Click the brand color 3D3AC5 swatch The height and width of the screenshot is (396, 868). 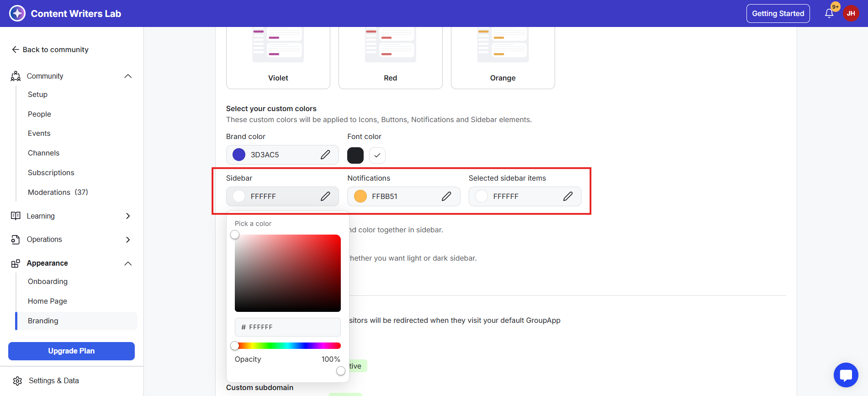239,155
